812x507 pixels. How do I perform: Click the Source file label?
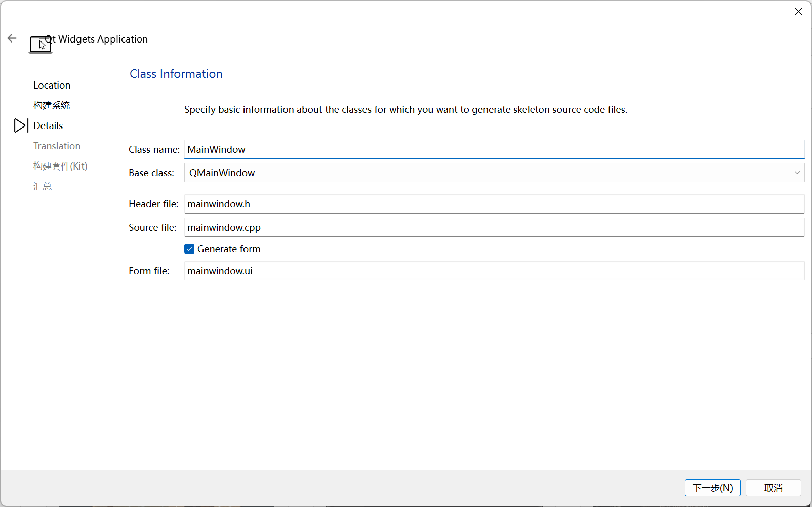pos(152,227)
